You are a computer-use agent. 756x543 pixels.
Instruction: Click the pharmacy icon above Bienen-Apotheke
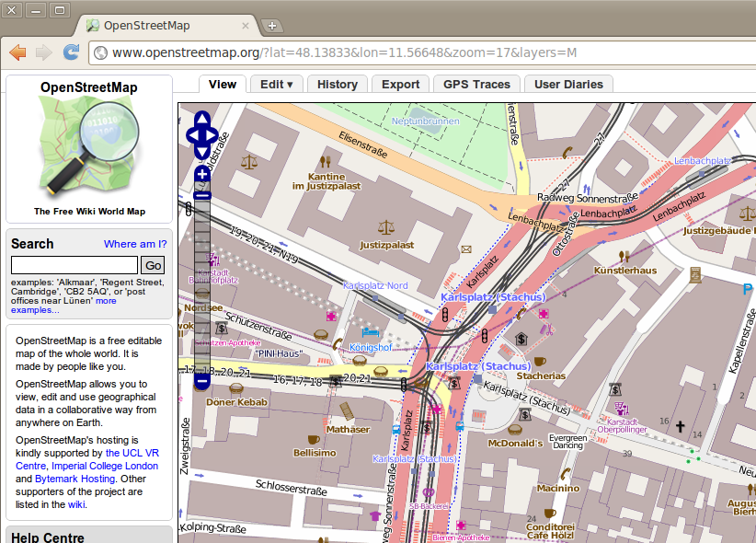point(461,526)
